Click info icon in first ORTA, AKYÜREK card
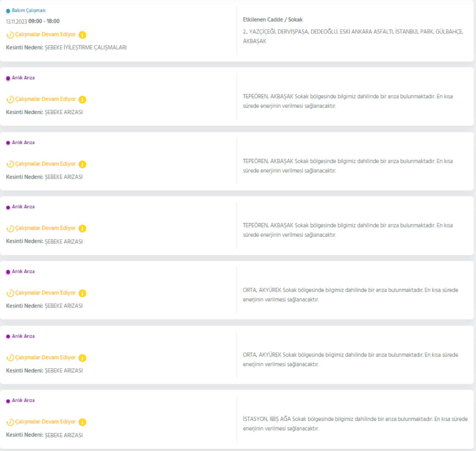The width and height of the screenshot is (476, 451). pyautogui.click(x=82, y=293)
